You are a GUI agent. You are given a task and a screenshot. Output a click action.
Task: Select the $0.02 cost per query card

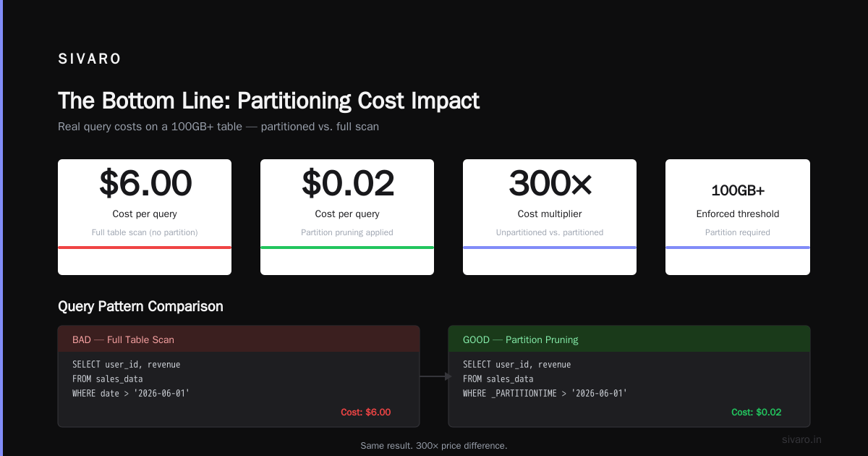[347, 217]
